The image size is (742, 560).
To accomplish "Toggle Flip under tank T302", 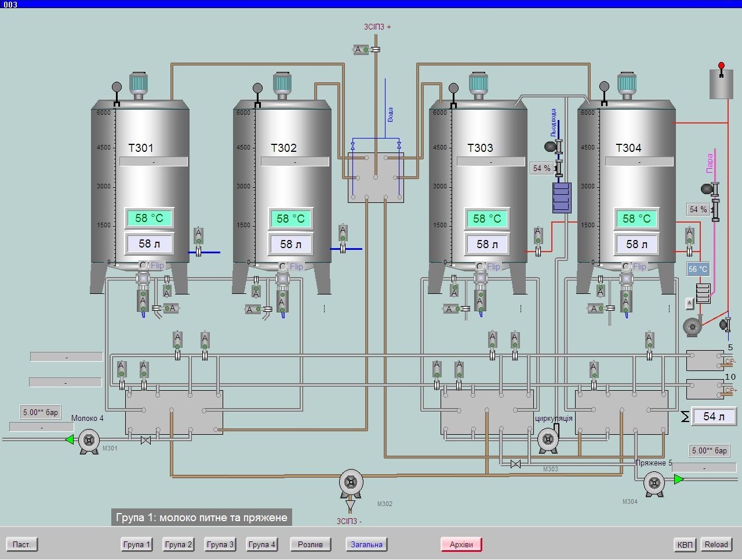I will tap(296, 267).
